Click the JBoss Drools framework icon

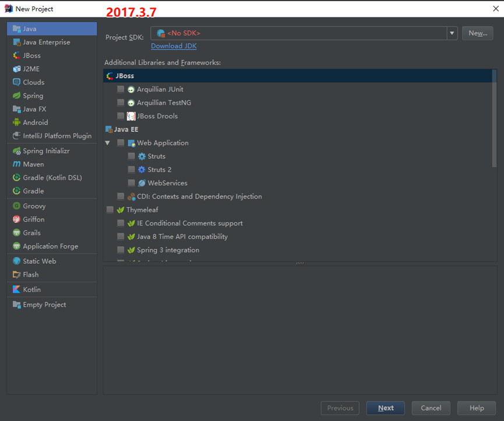click(131, 116)
